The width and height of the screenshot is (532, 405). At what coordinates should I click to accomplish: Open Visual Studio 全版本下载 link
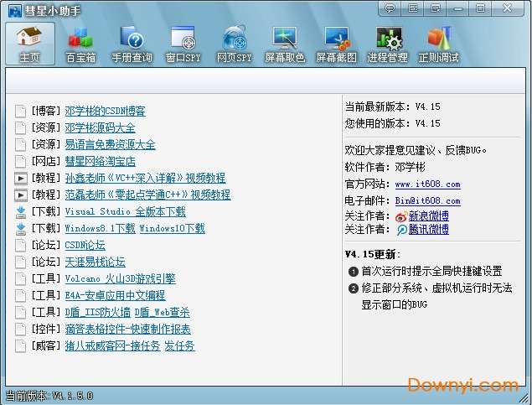click(125, 211)
